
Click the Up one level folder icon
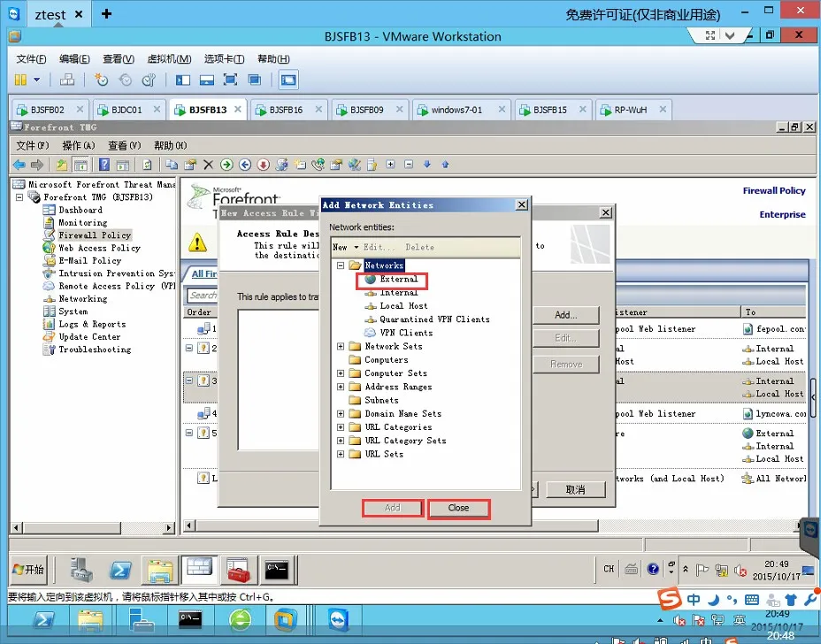[x=62, y=165]
